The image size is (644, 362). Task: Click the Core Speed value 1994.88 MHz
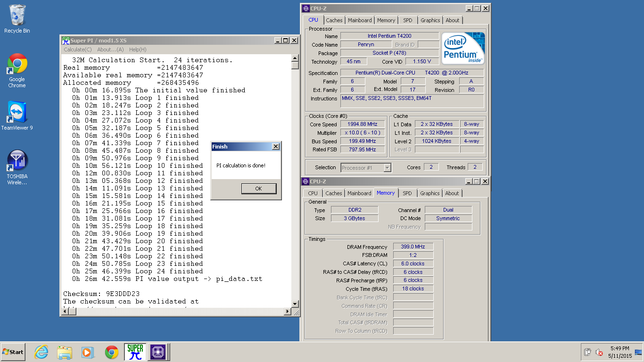point(363,124)
